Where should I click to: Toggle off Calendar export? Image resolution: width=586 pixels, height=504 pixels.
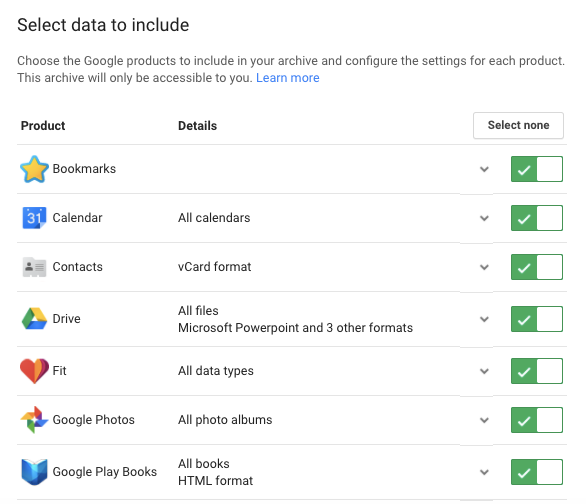[x=537, y=218]
